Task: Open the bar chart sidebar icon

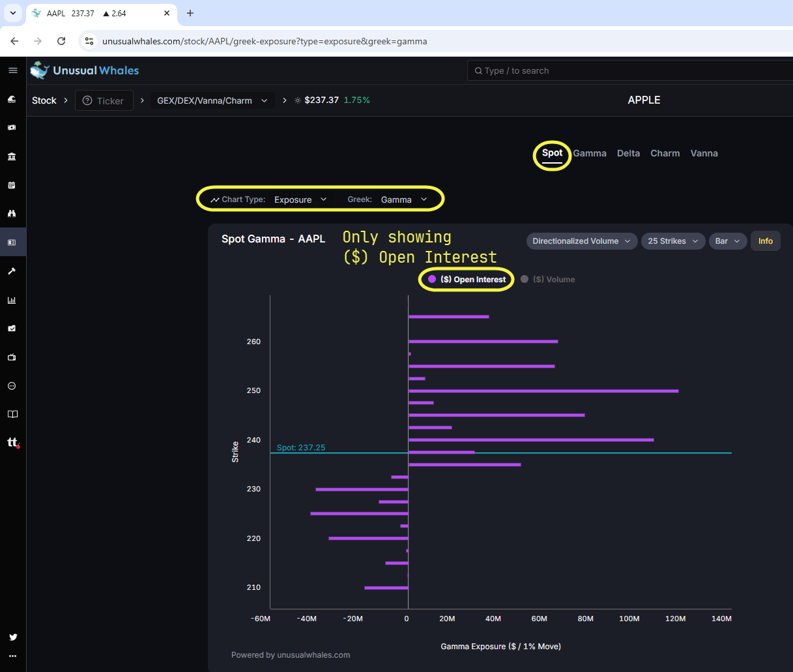Action: click(12, 300)
